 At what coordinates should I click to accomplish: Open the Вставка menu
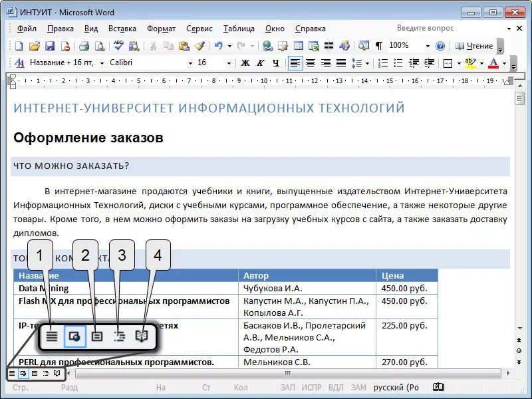(122, 29)
